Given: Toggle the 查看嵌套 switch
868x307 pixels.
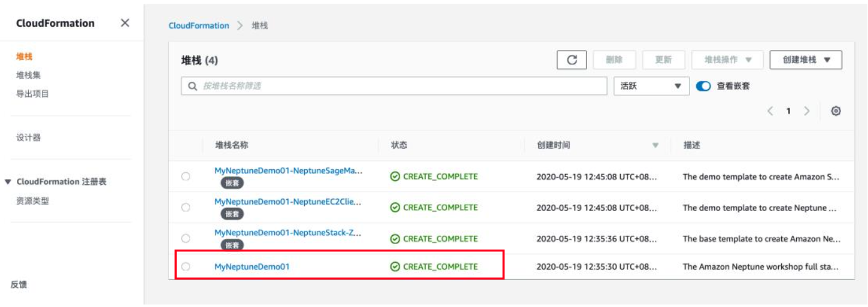Looking at the screenshot, I should click(703, 86).
